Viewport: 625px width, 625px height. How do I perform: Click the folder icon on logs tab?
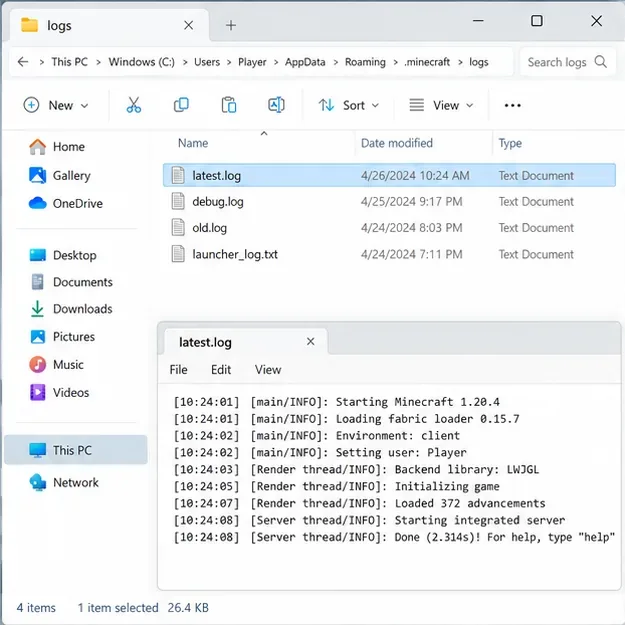(29, 25)
